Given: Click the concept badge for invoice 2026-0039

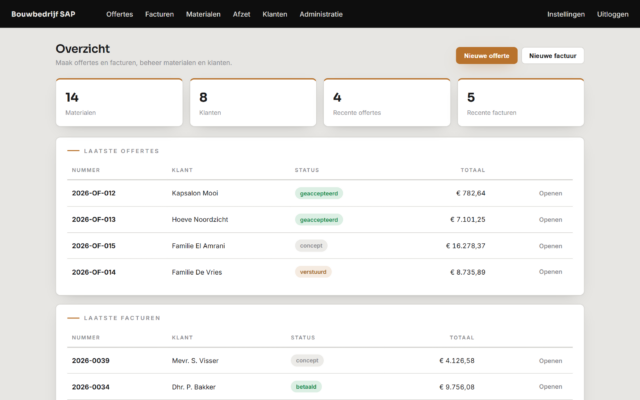Looking at the screenshot, I should [x=307, y=360].
